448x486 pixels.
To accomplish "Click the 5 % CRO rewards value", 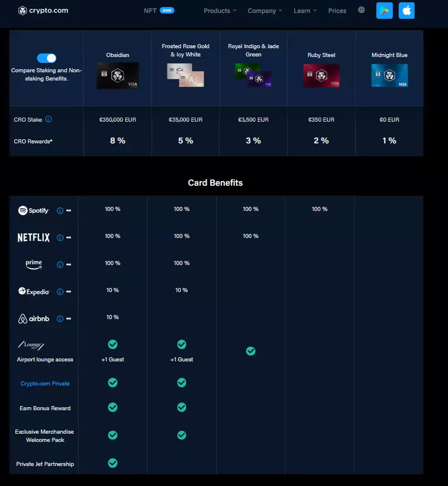I will pos(186,140).
